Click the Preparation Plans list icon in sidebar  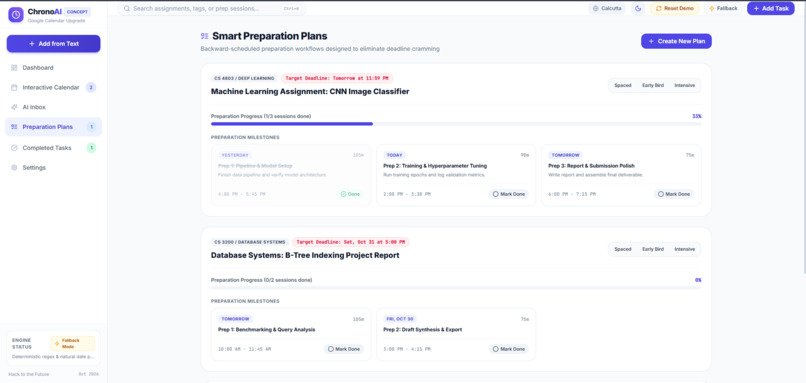tap(14, 127)
